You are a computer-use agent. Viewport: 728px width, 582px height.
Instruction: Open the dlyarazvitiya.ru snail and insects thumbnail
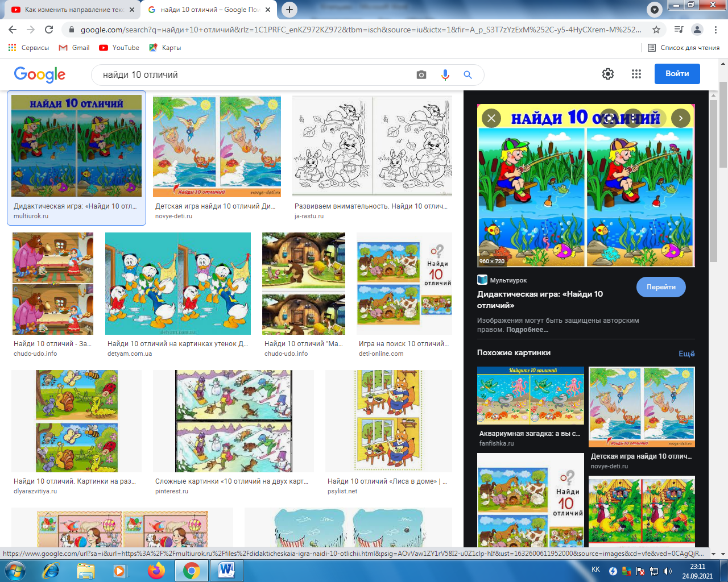click(x=76, y=421)
